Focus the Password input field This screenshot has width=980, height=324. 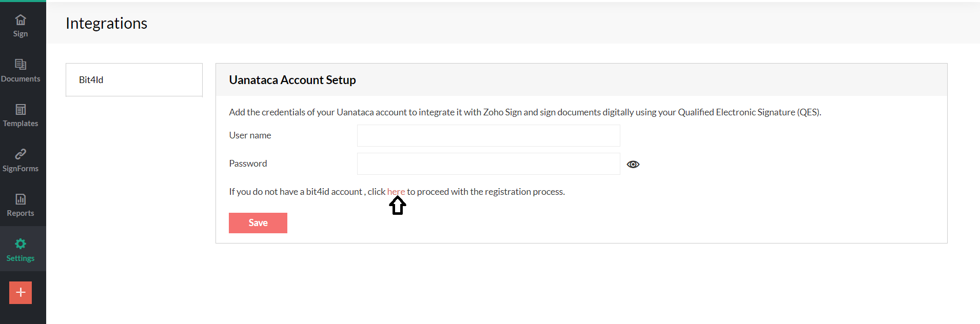(488, 164)
